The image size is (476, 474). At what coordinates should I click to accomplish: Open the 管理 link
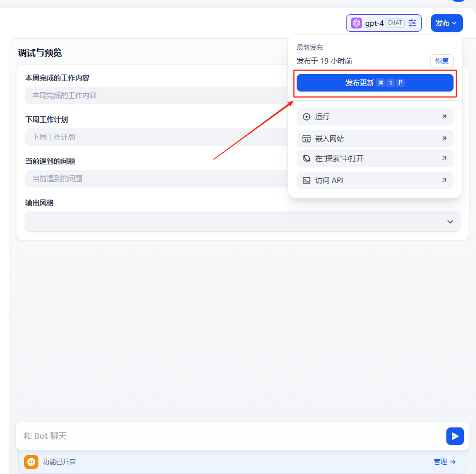click(x=444, y=462)
